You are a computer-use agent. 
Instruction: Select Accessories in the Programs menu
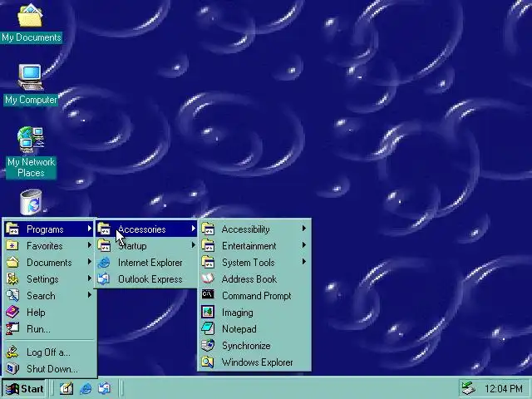coord(146,229)
